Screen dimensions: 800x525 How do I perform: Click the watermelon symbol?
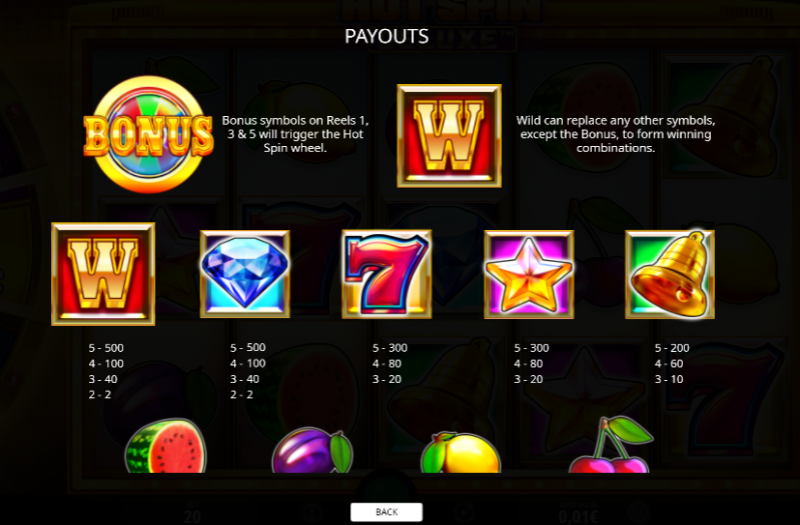[x=166, y=445]
